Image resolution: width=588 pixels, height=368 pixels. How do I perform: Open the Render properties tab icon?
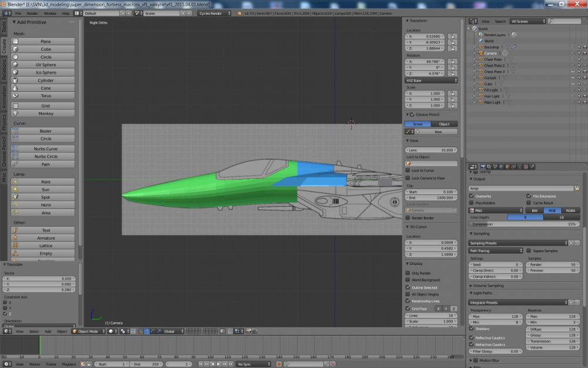(x=483, y=167)
